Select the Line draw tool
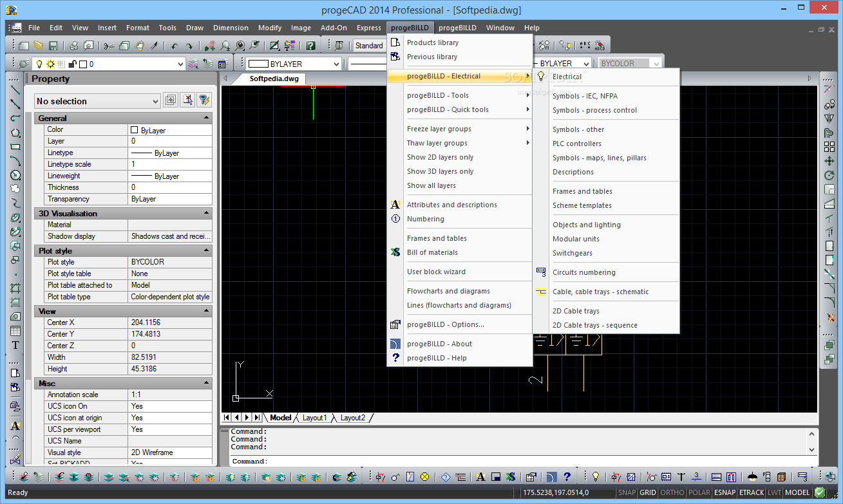The image size is (843, 504). 15,90
